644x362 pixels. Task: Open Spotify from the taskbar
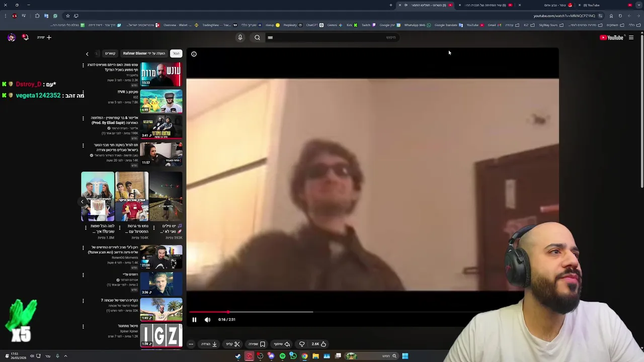pyautogui.click(x=282, y=356)
